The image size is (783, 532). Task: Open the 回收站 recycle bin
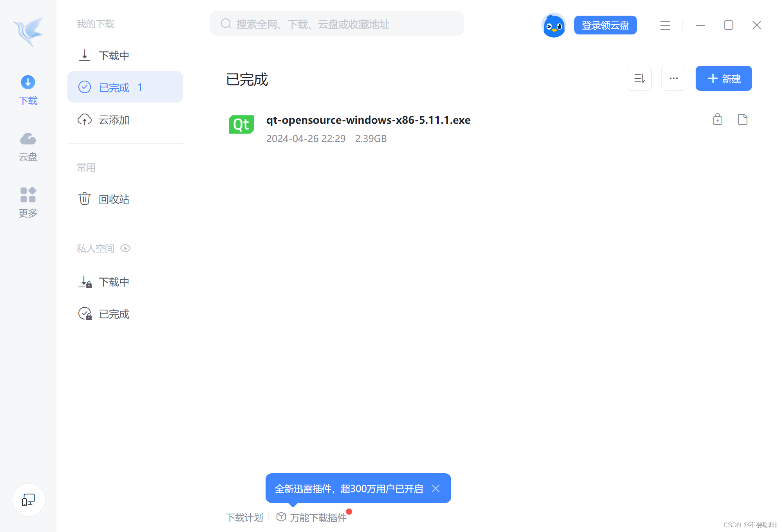click(114, 199)
